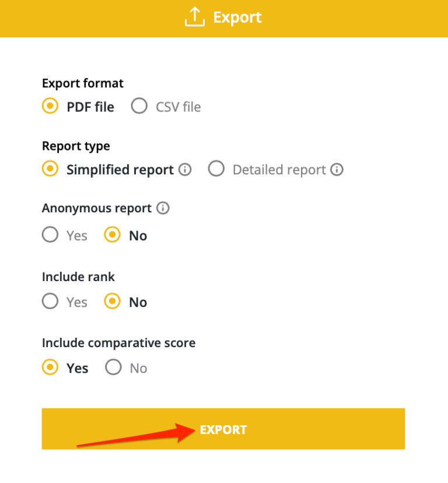Select No under Include rank
448x483 pixels.
point(112,301)
